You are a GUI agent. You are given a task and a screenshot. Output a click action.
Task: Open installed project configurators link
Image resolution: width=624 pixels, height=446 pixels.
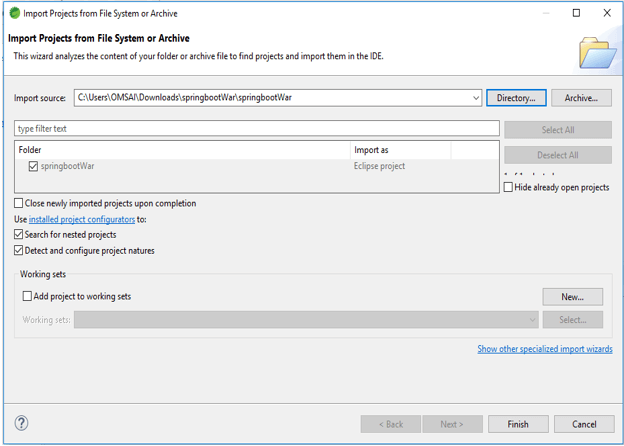pos(82,219)
